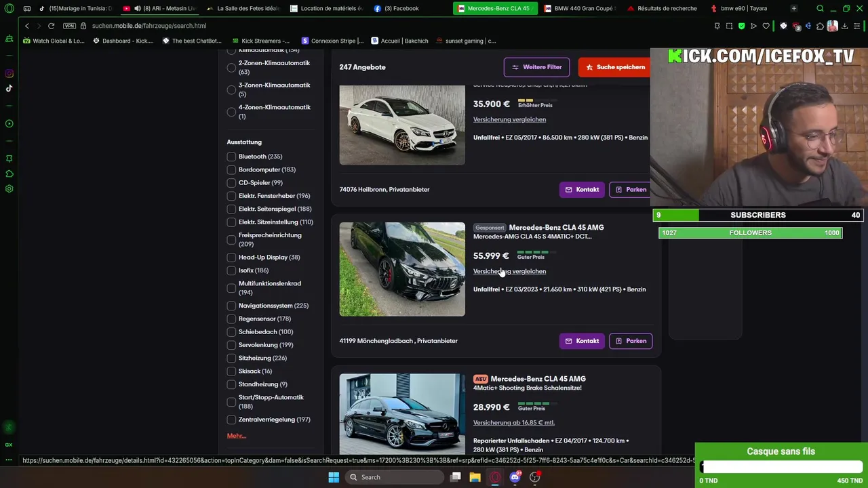The height and width of the screenshot is (488, 868).
Task: Check the Standheizung (9) filter
Action: [x=231, y=384]
